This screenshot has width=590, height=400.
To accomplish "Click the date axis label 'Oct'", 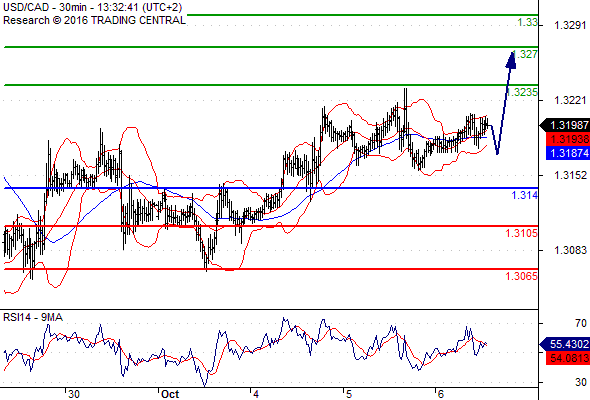I will tap(170, 394).
